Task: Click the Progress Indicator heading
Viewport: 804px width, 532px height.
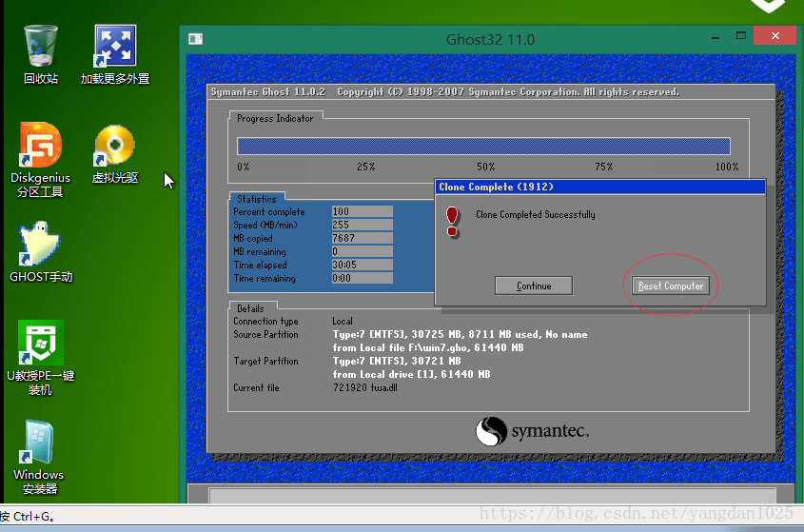Action: 275,119
